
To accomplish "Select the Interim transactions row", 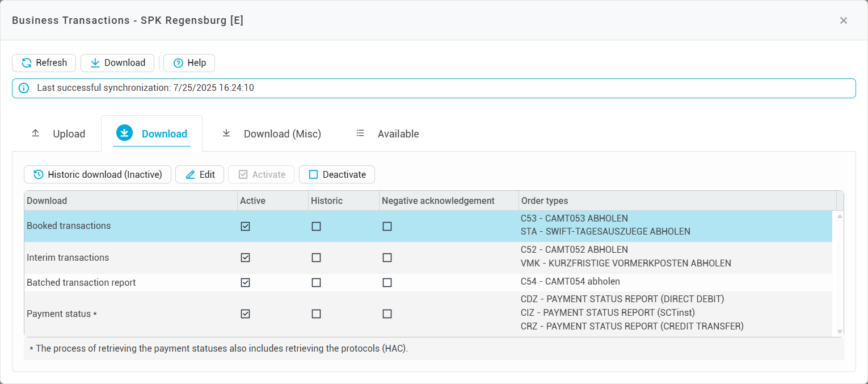I will 68,257.
